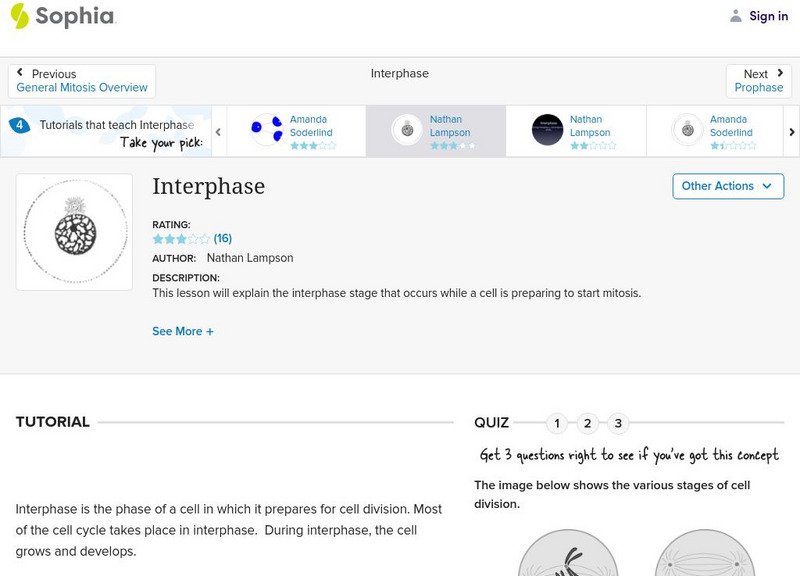Click the number 4 tutorials badge icon

coord(19,125)
